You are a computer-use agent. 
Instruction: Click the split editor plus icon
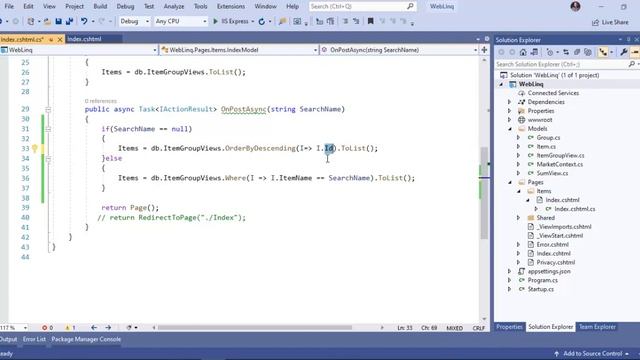click(x=484, y=50)
